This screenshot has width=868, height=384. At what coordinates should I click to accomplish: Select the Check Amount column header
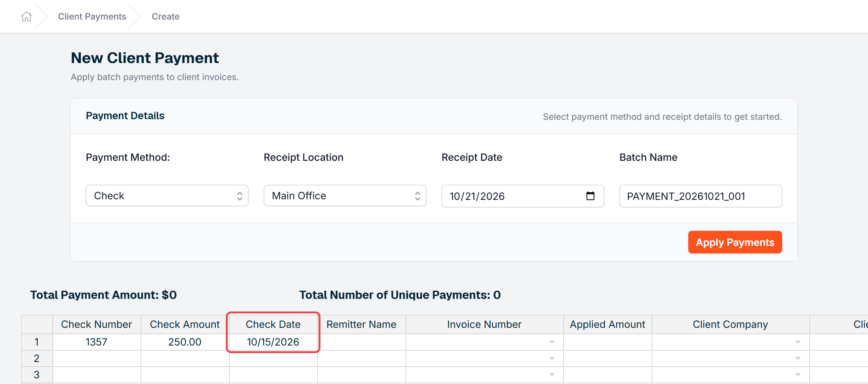[x=185, y=324]
